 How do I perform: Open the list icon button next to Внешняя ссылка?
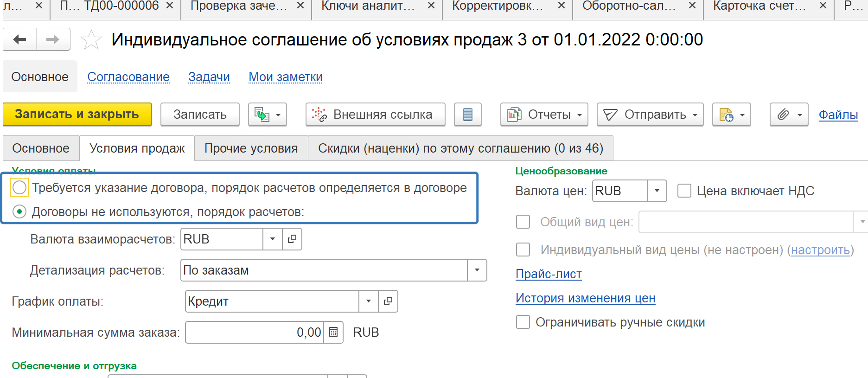[468, 115]
